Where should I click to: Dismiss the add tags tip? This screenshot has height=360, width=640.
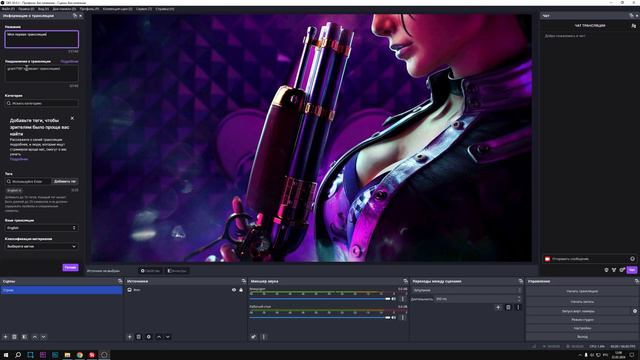coord(72,118)
